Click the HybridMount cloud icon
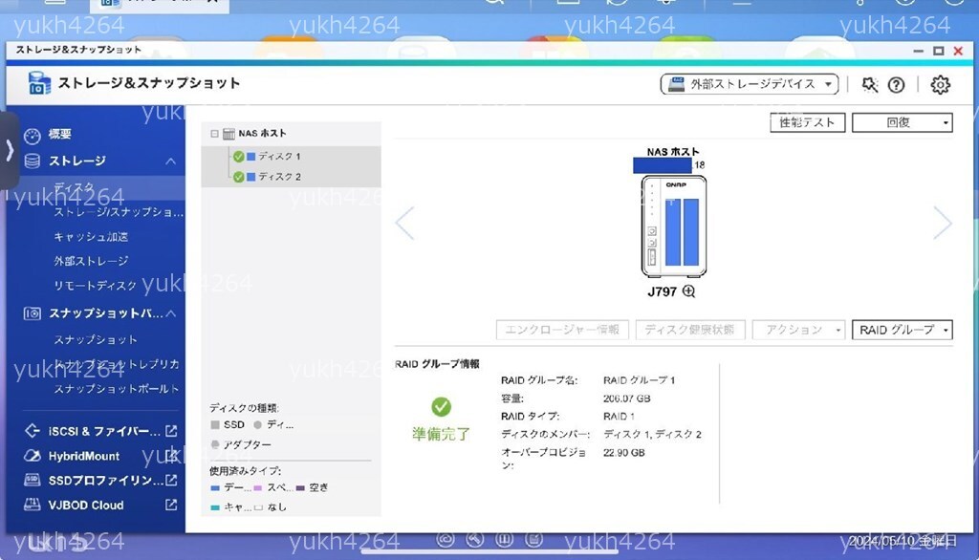The image size is (979, 560). click(32, 456)
